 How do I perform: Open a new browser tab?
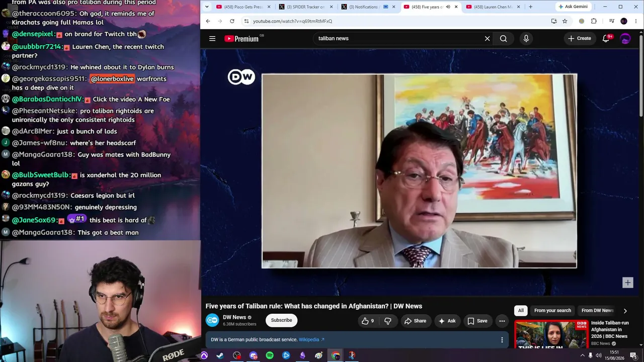tap(530, 7)
